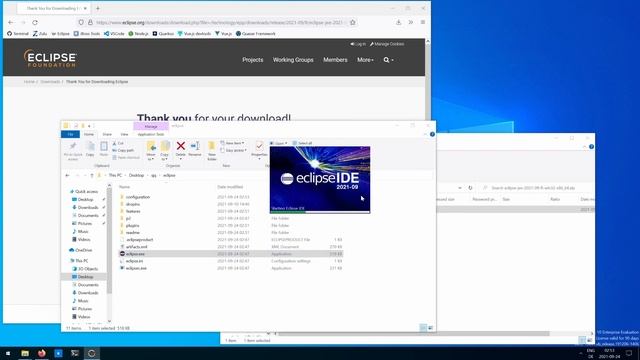Click the Eclipse IDE splash screen
The width and height of the screenshot is (640, 360).
tap(320, 180)
